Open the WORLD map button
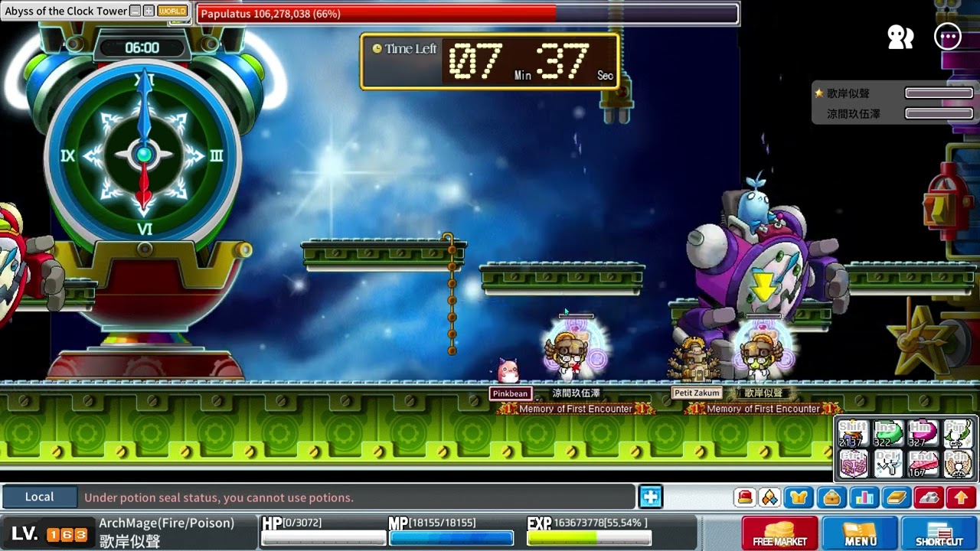Image resolution: width=980 pixels, height=551 pixels. pos(172,11)
